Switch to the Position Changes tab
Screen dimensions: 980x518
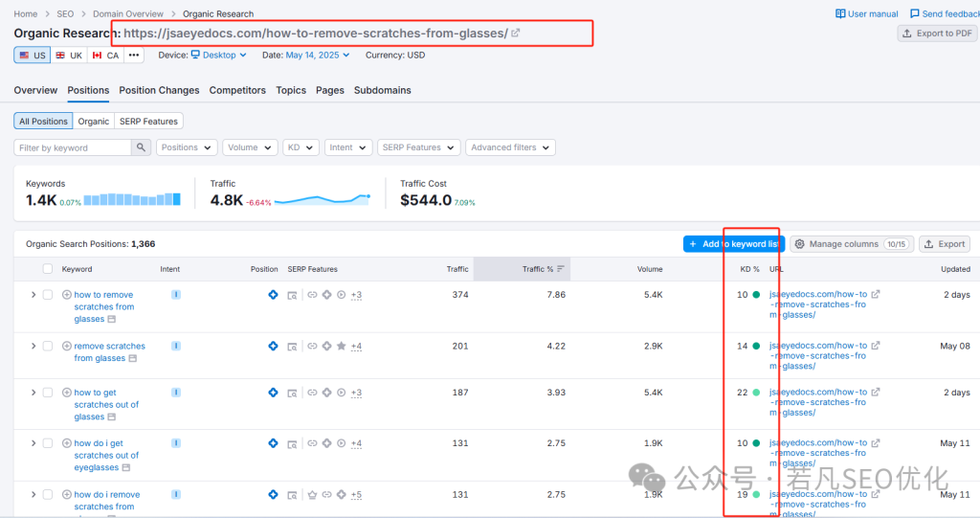(159, 90)
